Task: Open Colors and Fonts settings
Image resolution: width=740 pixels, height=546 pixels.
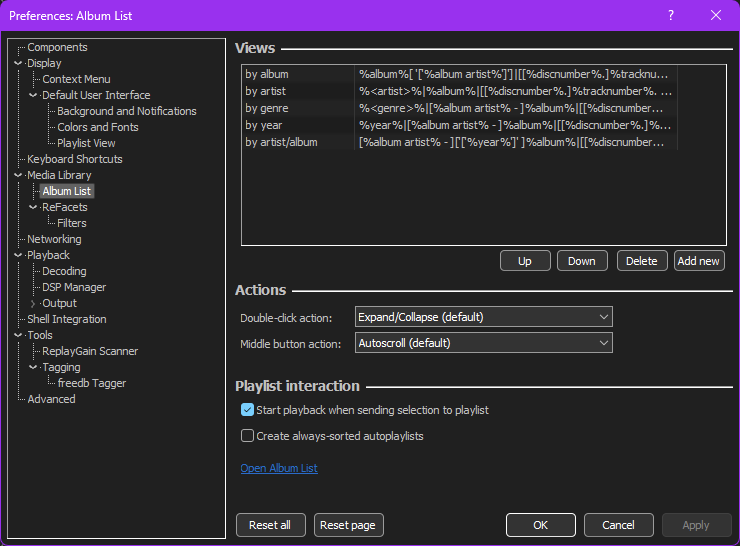Action: [98, 127]
